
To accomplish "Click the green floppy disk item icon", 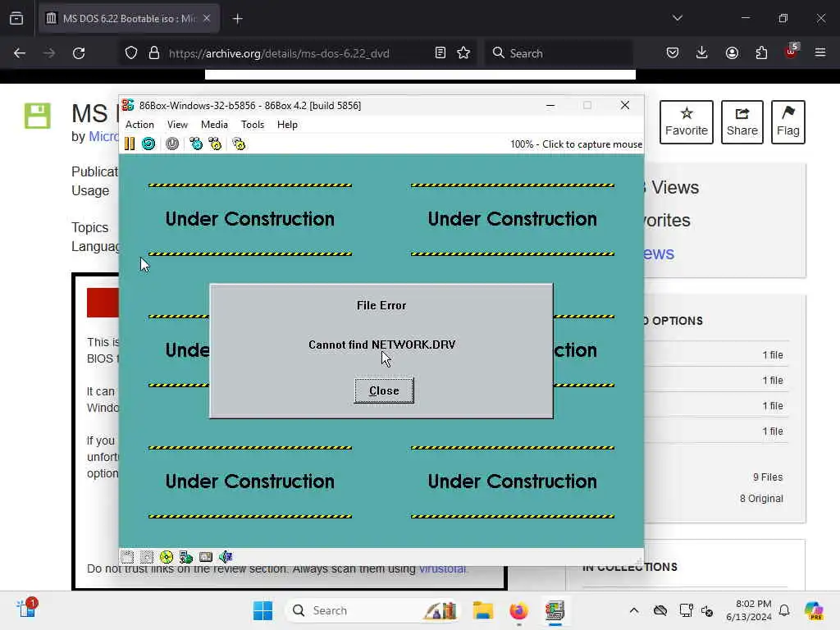I will click(x=38, y=116).
